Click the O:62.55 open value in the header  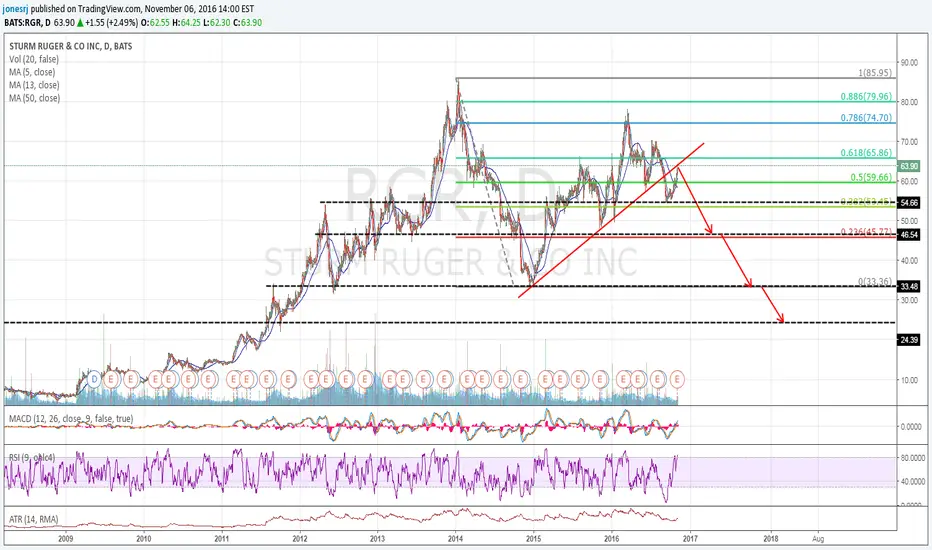(x=155, y=23)
